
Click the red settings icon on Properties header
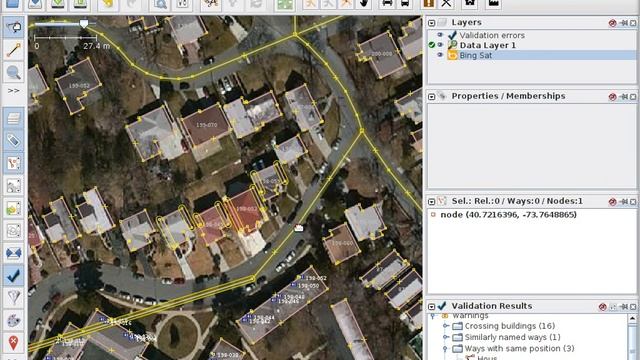click(612, 97)
